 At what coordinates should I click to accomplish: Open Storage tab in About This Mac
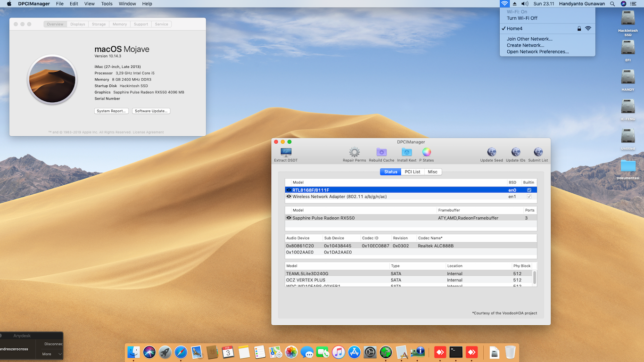point(99,24)
